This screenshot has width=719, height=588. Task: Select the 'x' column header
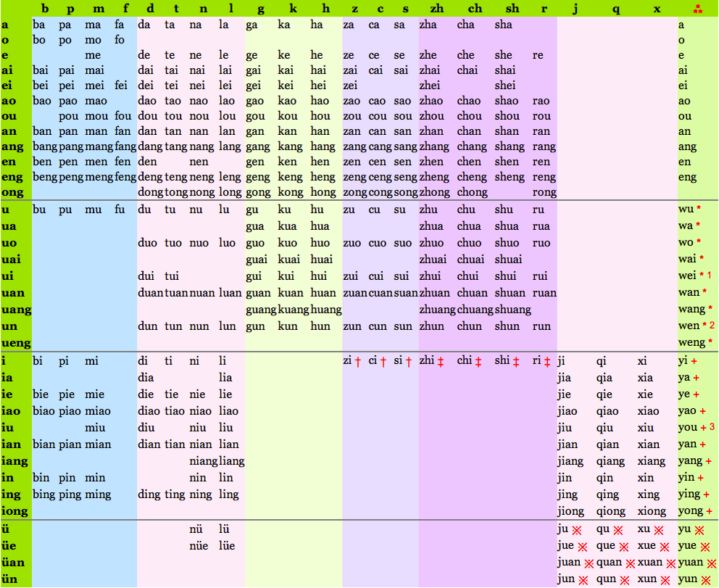(x=657, y=9)
